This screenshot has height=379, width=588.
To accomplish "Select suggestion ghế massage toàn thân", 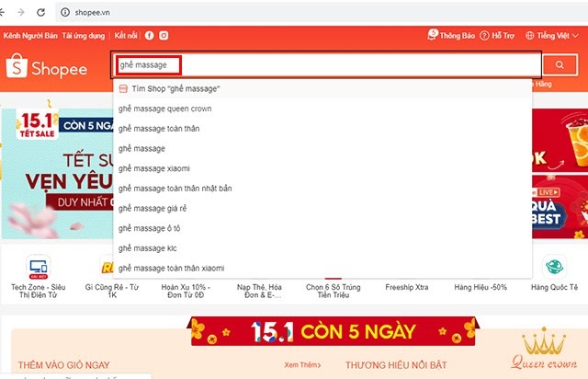I will pos(322,129).
